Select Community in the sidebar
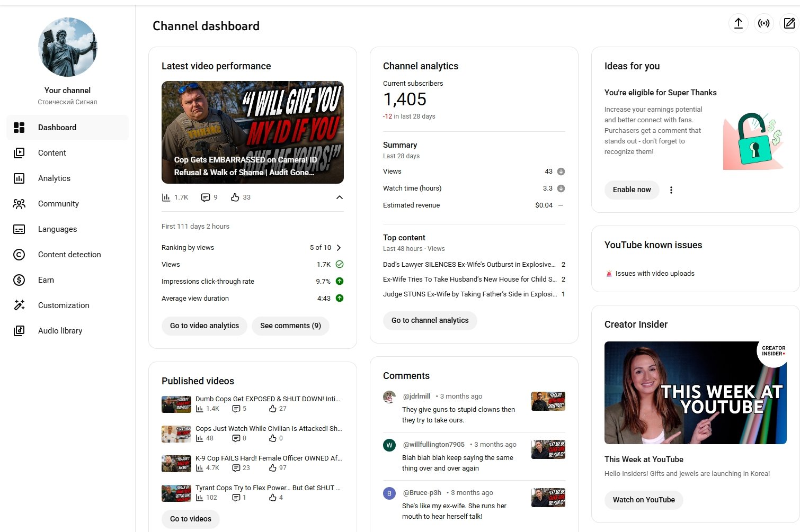The height and width of the screenshot is (532, 800). pyautogui.click(x=58, y=204)
